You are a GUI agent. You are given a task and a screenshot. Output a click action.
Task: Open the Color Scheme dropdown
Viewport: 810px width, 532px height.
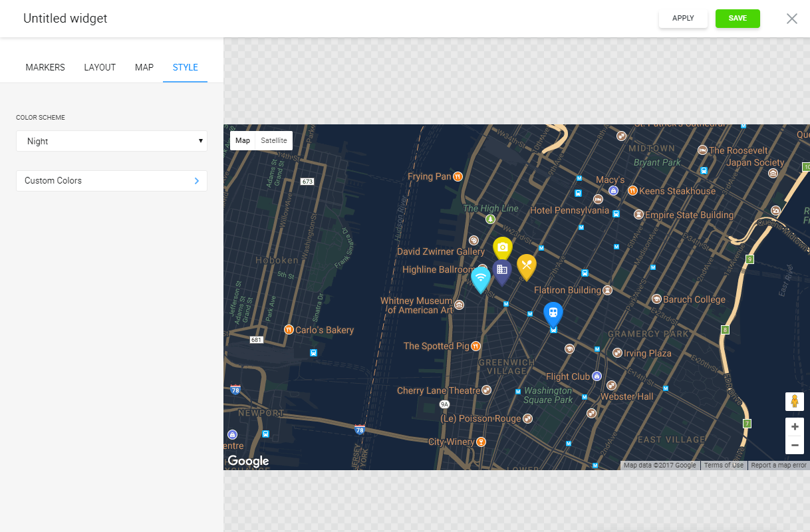[112, 141]
